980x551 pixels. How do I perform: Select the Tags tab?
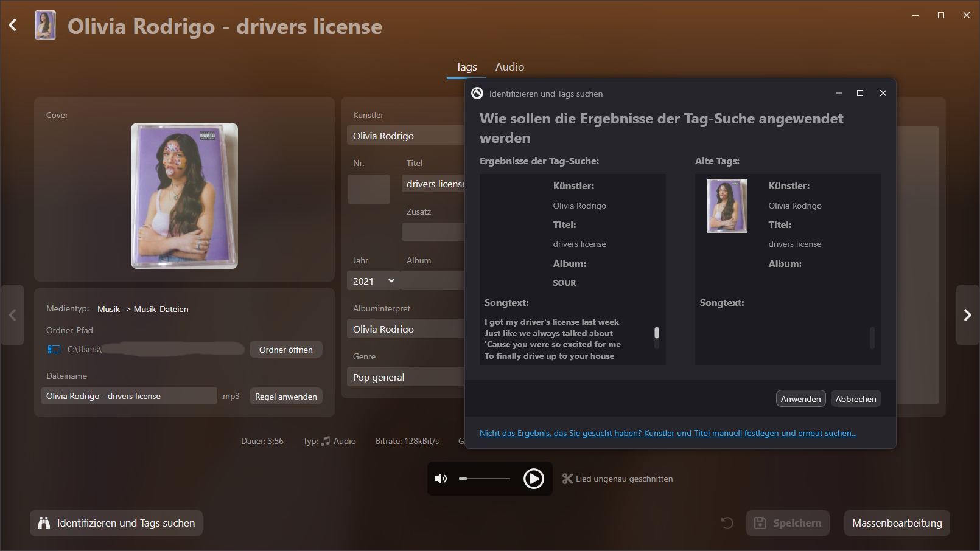click(x=466, y=67)
